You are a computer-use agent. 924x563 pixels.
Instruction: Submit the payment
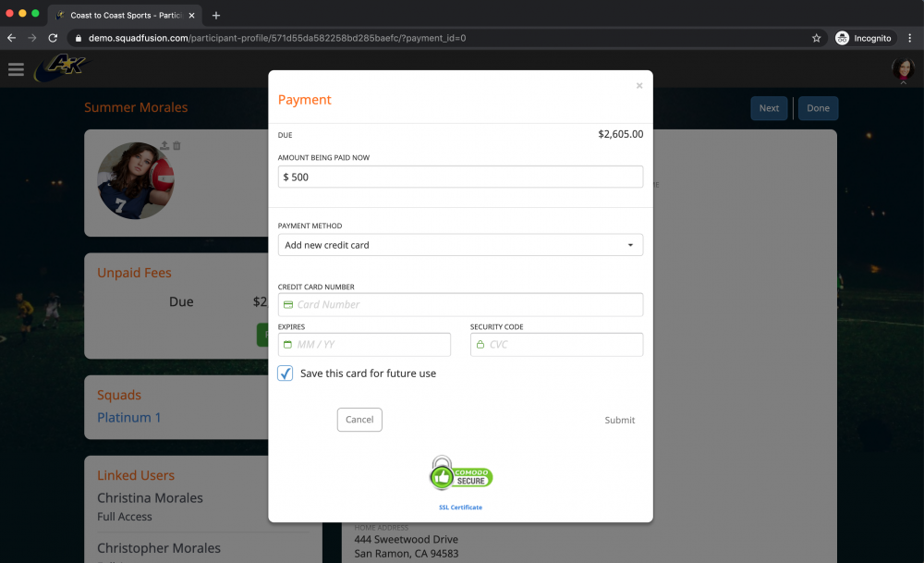(x=619, y=420)
